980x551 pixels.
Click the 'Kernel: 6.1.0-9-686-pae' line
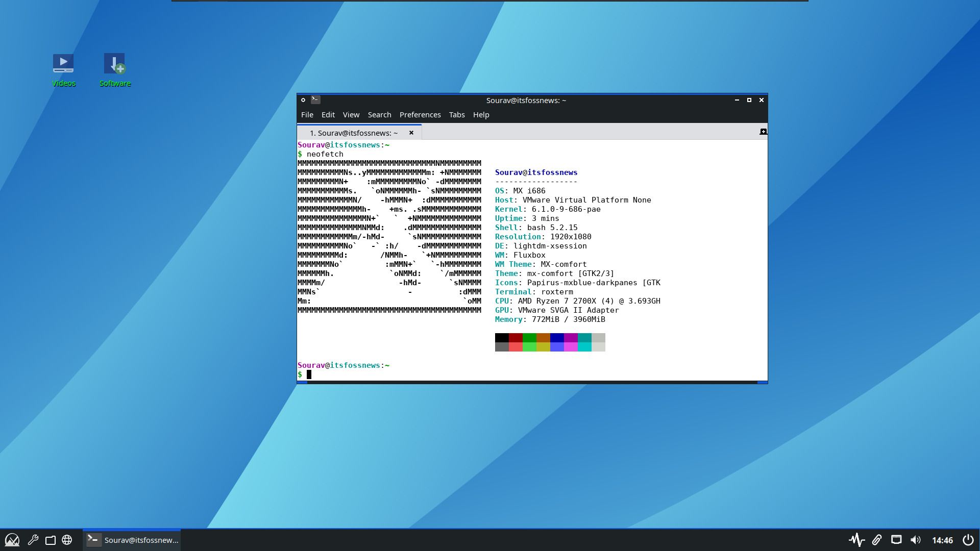(548, 209)
